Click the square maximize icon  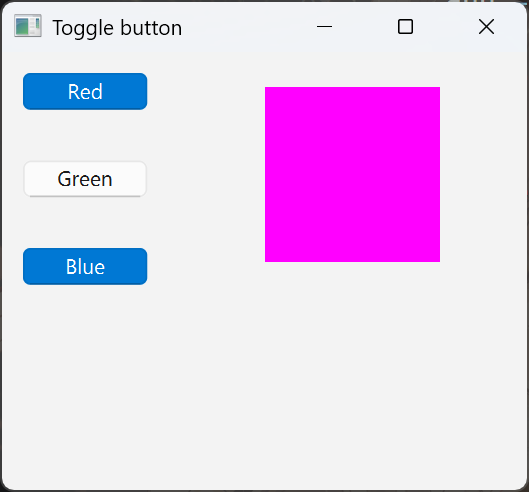click(x=405, y=26)
